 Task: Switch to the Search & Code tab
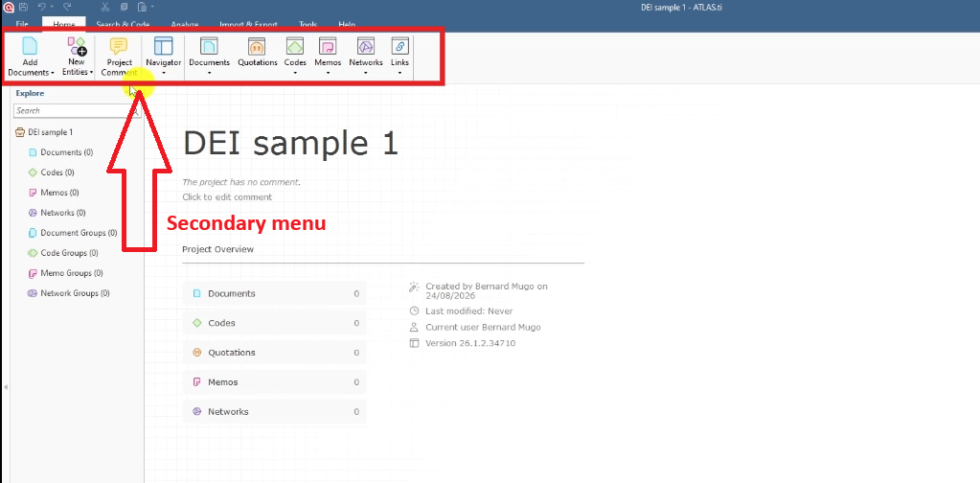point(123,24)
